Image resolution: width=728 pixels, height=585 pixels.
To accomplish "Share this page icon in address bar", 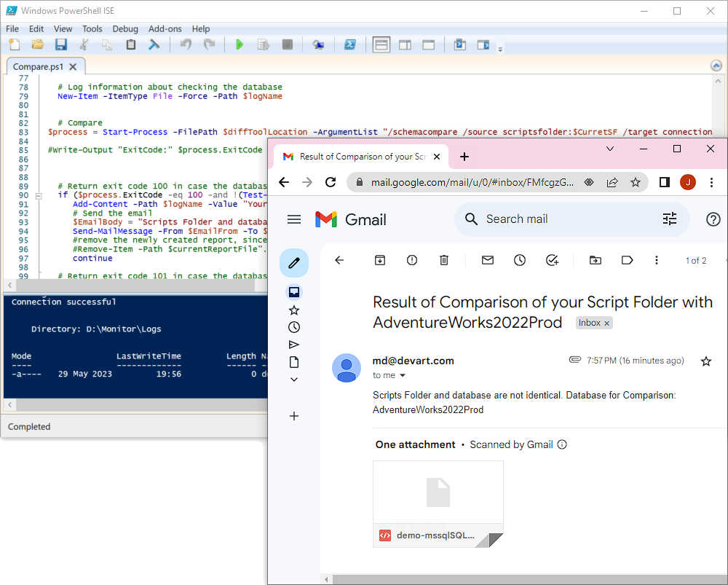I will (612, 182).
